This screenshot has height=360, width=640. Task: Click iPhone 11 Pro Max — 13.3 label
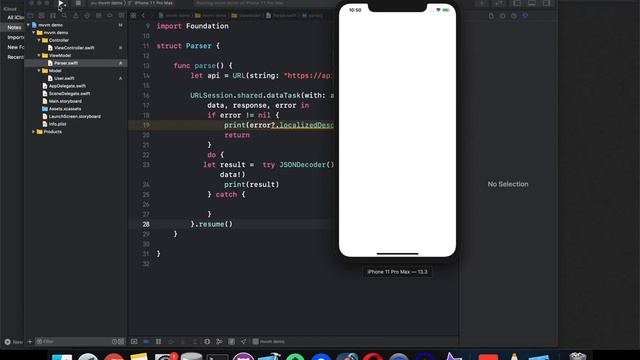pos(397,272)
